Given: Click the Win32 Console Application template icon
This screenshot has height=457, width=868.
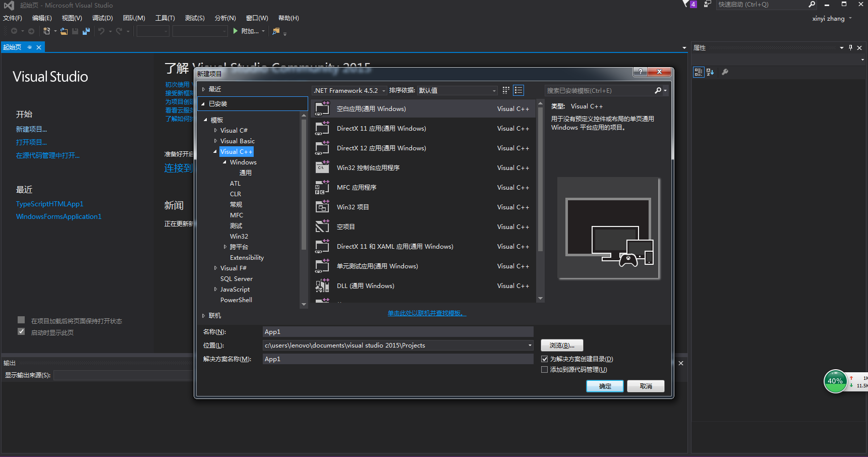Looking at the screenshot, I should pos(322,168).
